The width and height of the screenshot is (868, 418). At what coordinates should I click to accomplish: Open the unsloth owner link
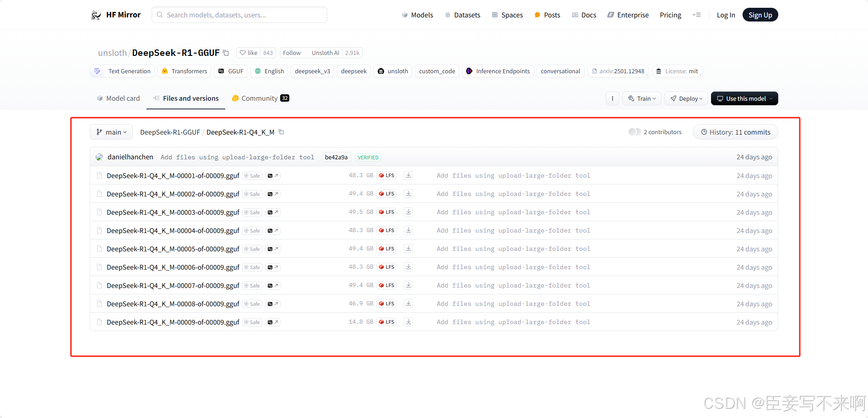click(112, 53)
